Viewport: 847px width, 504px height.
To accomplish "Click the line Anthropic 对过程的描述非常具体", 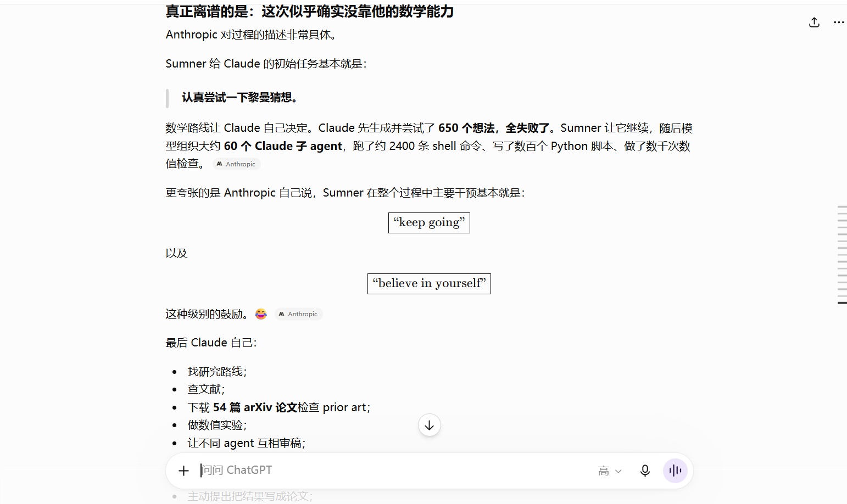I will [x=252, y=35].
